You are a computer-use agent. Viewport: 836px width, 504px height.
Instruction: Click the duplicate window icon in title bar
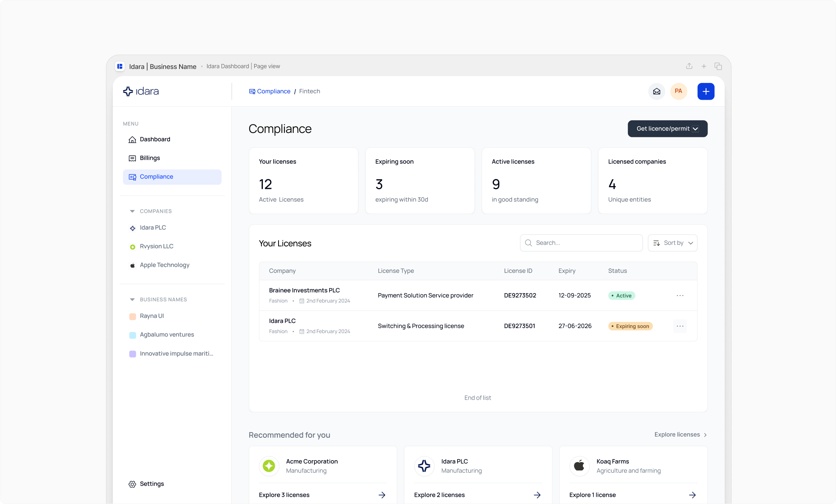point(718,66)
